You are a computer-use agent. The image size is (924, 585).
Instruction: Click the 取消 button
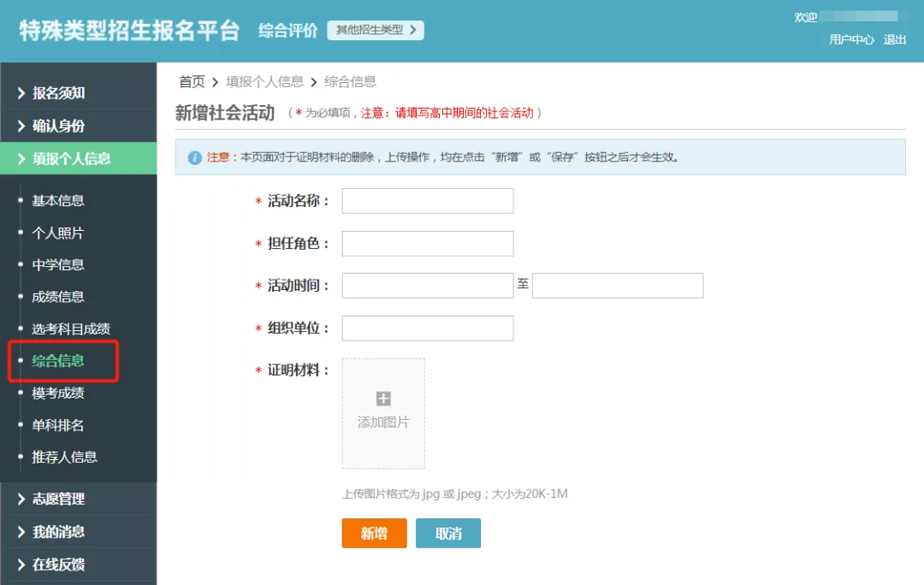pyautogui.click(x=448, y=533)
